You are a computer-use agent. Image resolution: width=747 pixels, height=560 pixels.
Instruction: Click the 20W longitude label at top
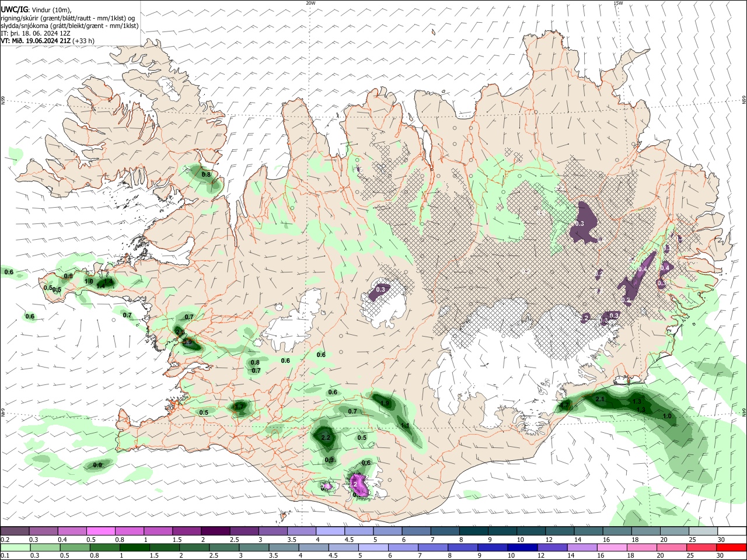point(310,3)
